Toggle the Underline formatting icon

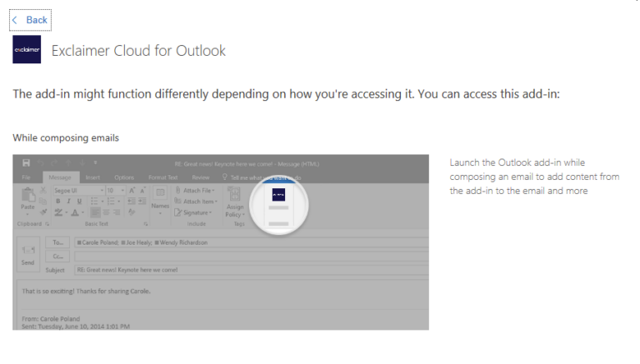coord(80,202)
